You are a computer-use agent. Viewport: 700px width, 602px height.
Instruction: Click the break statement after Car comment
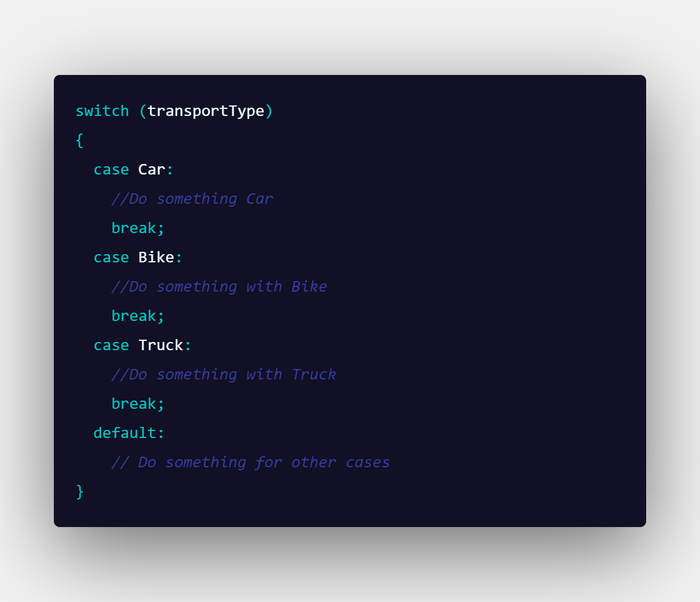coord(138,228)
